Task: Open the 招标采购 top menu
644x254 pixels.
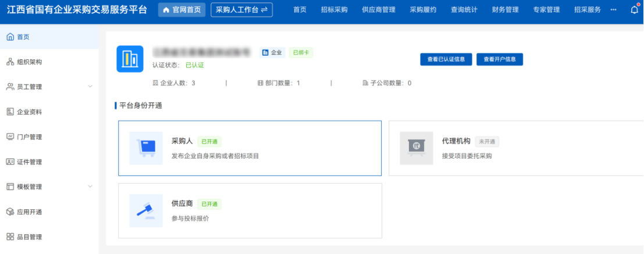Action: pyautogui.click(x=334, y=10)
